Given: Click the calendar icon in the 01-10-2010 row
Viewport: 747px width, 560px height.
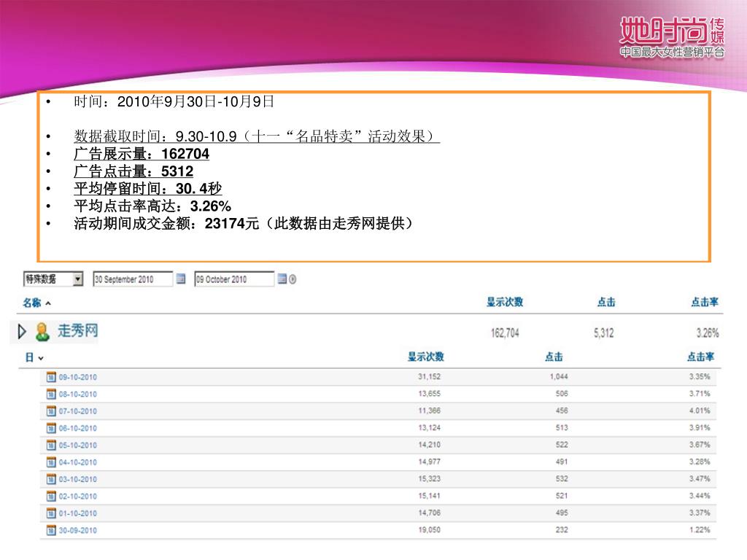Looking at the screenshot, I should (51, 513).
